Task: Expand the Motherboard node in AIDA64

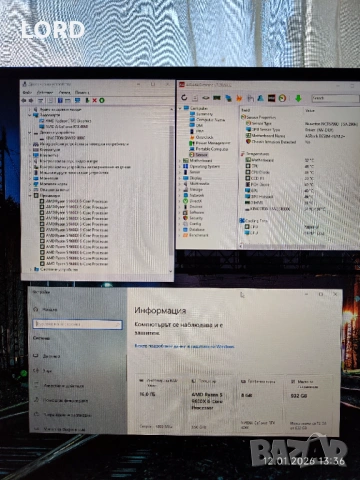Action: 180,160
